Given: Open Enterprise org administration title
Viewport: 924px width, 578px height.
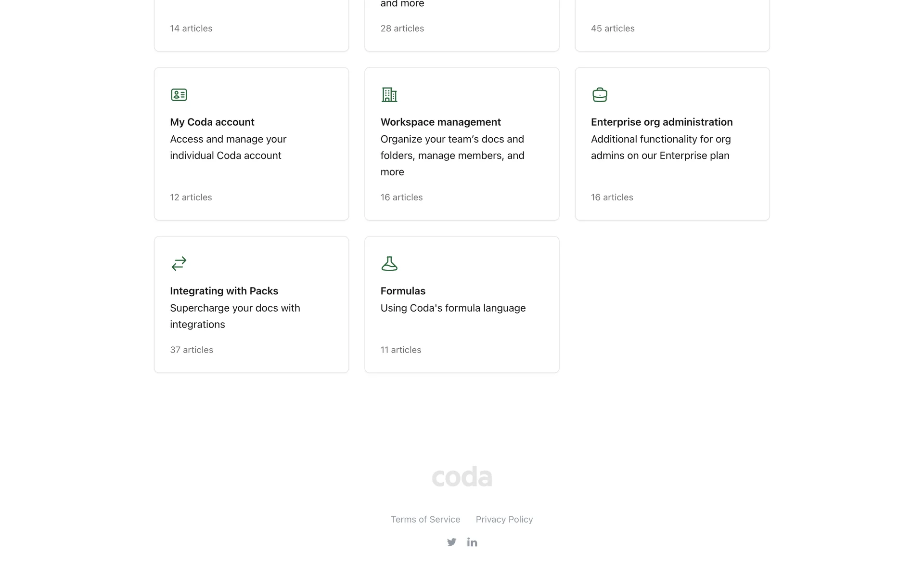Looking at the screenshot, I should (662, 122).
